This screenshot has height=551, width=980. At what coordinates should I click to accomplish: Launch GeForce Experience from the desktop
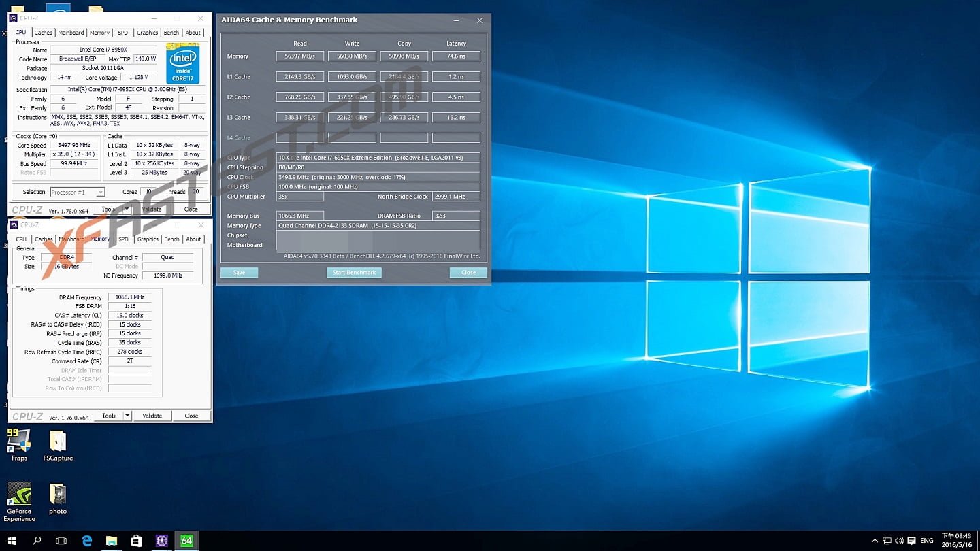coord(19,495)
